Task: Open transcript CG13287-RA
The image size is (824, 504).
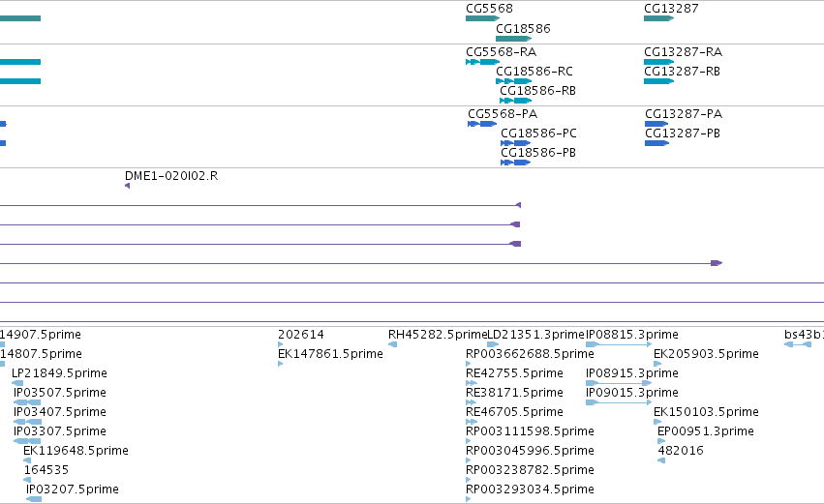Action: click(684, 52)
